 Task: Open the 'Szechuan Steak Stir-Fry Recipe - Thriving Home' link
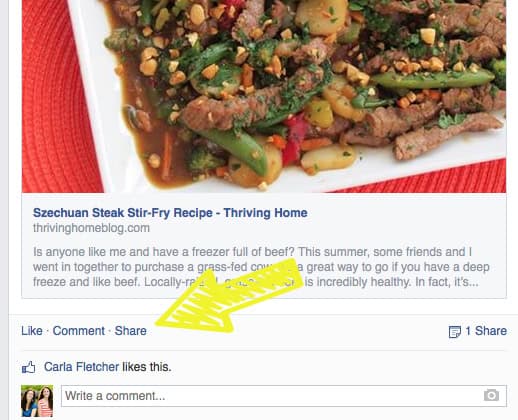coord(170,213)
